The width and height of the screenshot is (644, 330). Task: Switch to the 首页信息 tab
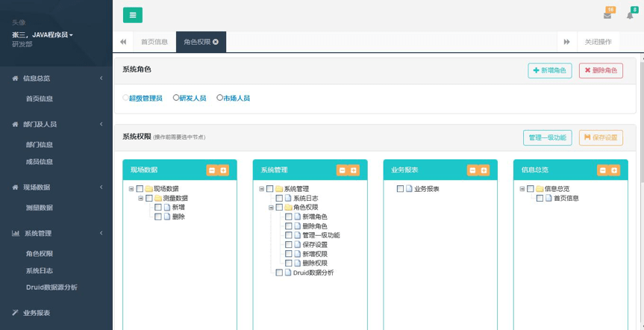(x=154, y=42)
